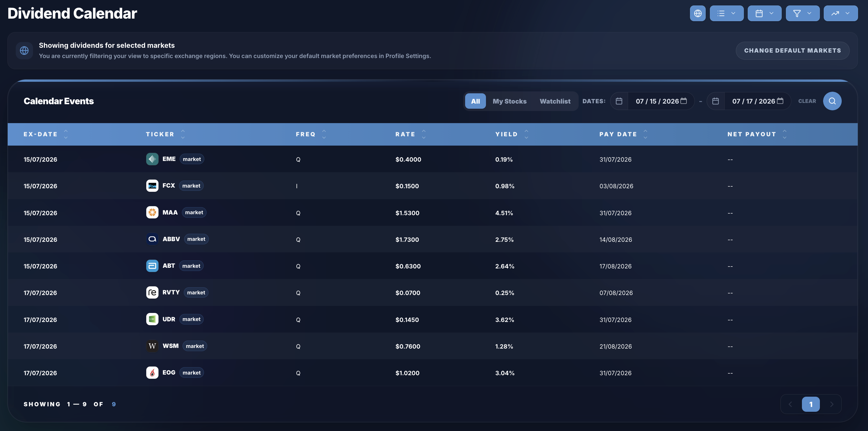Click the WSM company logo

pyautogui.click(x=152, y=346)
